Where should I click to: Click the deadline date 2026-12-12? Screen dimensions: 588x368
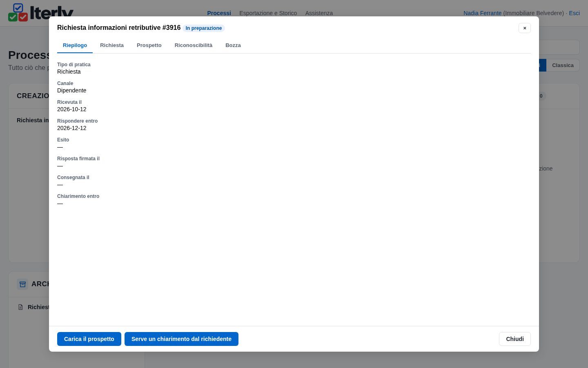[x=72, y=128]
